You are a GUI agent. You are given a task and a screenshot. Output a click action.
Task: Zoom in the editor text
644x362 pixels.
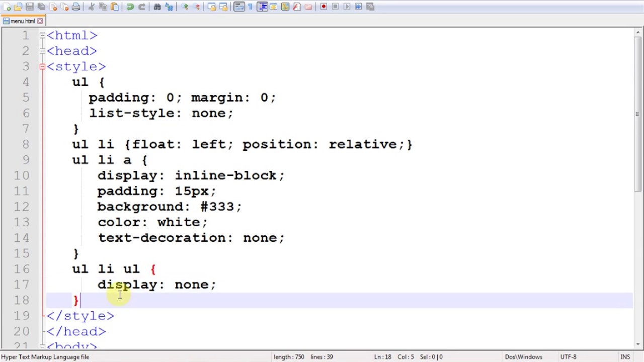click(184, 7)
